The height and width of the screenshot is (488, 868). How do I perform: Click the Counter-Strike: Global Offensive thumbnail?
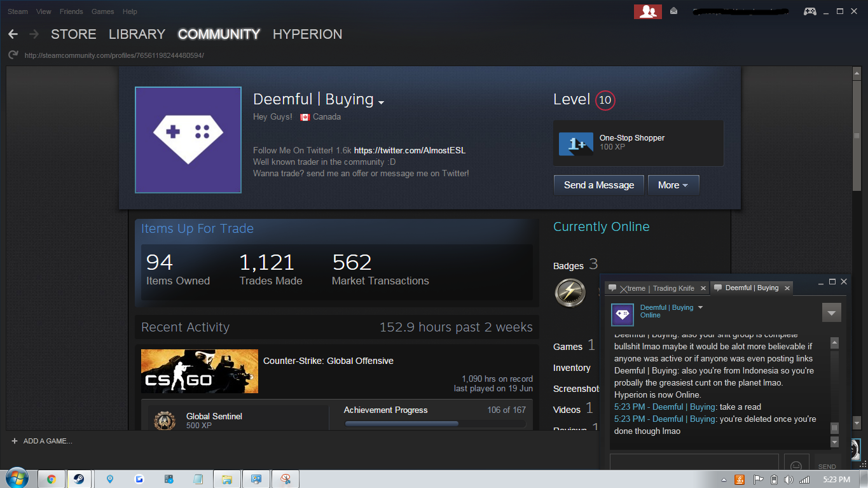200,371
